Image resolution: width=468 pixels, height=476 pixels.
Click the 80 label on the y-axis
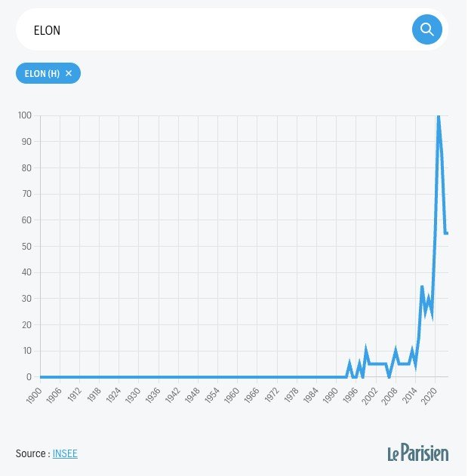tap(26, 168)
